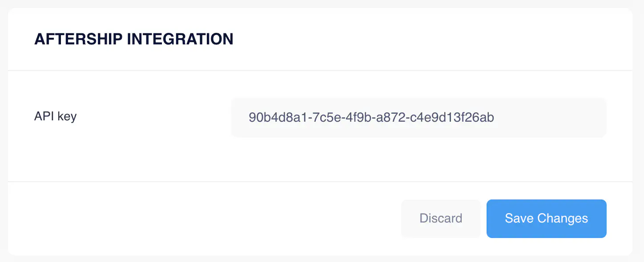Click inside the API key input field
Image resolution: width=644 pixels, height=262 pixels.
418,117
